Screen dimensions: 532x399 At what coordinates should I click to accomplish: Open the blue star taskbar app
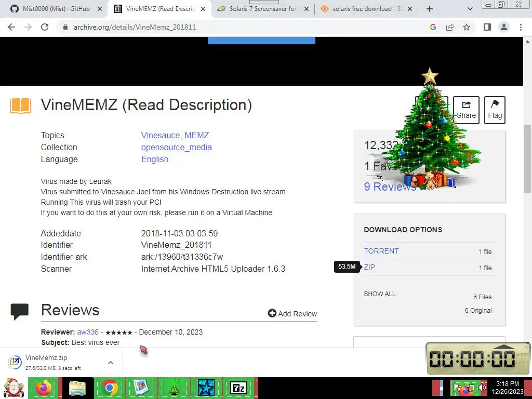[206, 388]
